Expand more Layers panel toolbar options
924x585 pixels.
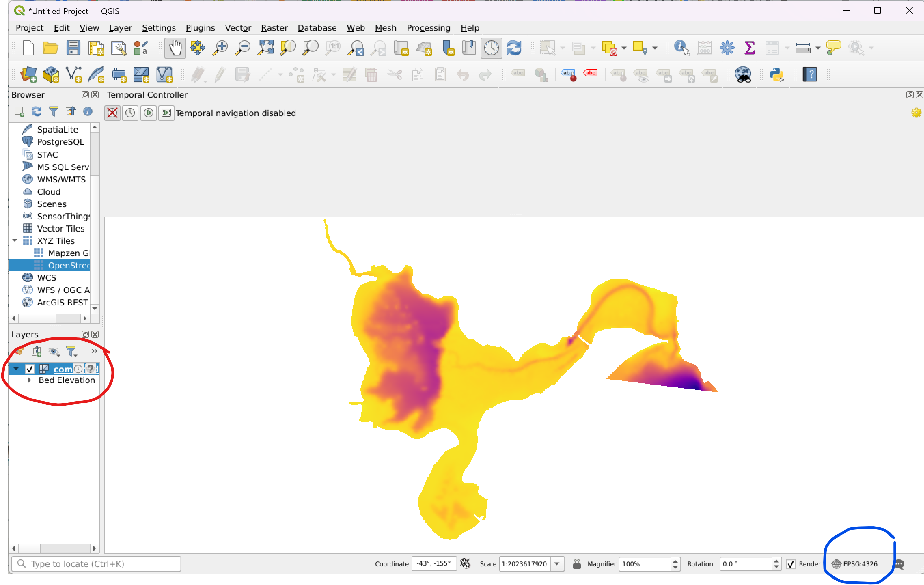coord(94,351)
